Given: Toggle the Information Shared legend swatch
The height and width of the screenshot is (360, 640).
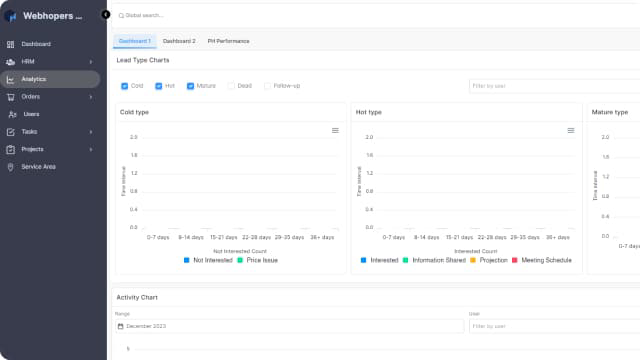Looking at the screenshot, I should pos(405,260).
